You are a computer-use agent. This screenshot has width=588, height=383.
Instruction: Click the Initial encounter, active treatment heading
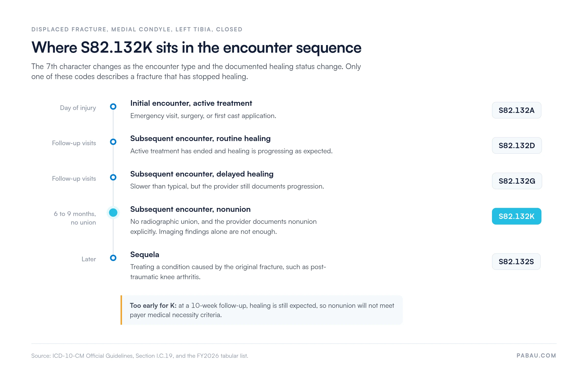tap(191, 103)
